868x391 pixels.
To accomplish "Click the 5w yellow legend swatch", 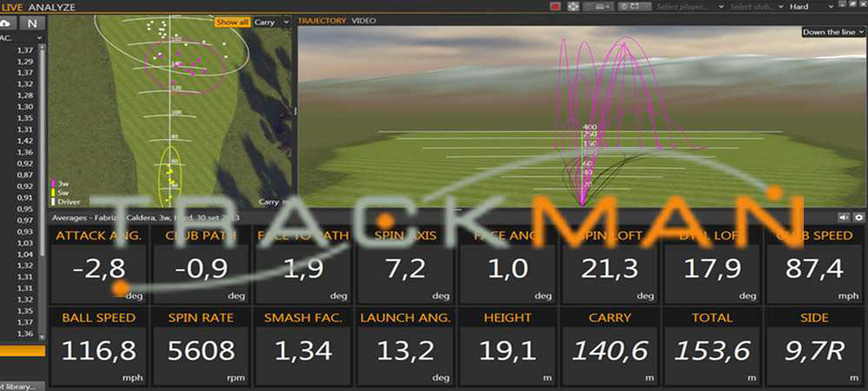I will coord(53,192).
